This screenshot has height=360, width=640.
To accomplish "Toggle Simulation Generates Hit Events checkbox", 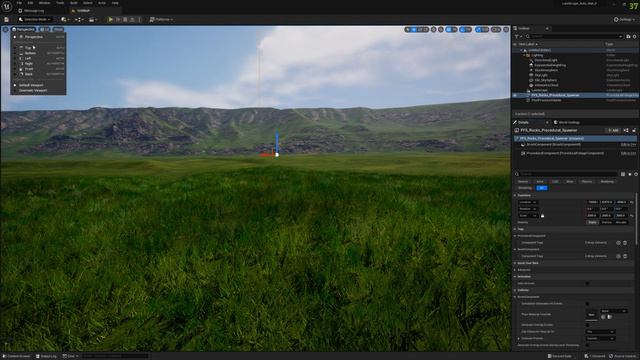I will click(587, 304).
